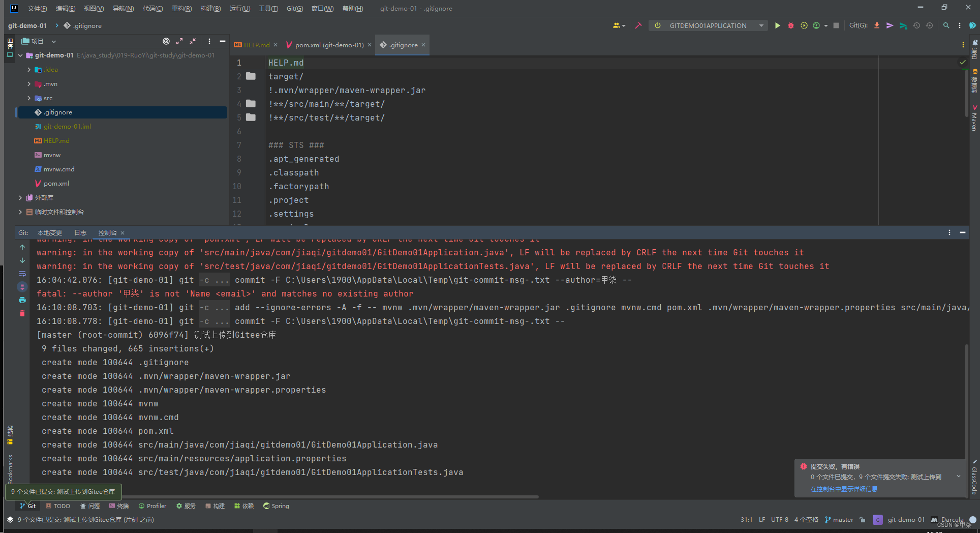Open pom.xml in the project tree
The height and width of the screenshot is (533, 980).
tap(56, 184)
